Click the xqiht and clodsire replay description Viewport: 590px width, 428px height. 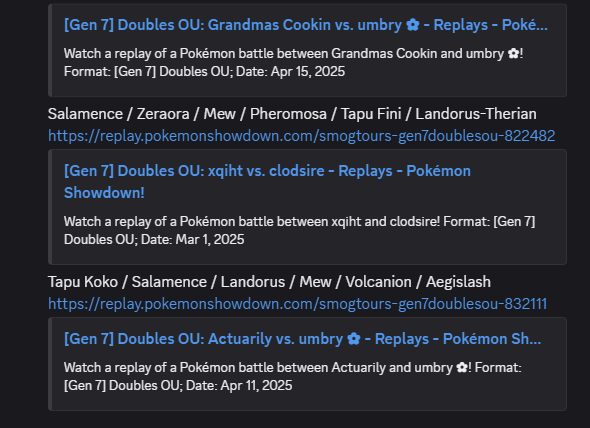coord(300,230)
